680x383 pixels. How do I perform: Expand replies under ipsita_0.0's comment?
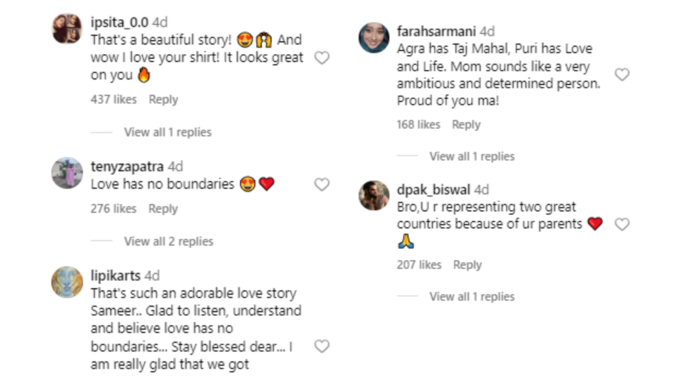pos(168,132)
